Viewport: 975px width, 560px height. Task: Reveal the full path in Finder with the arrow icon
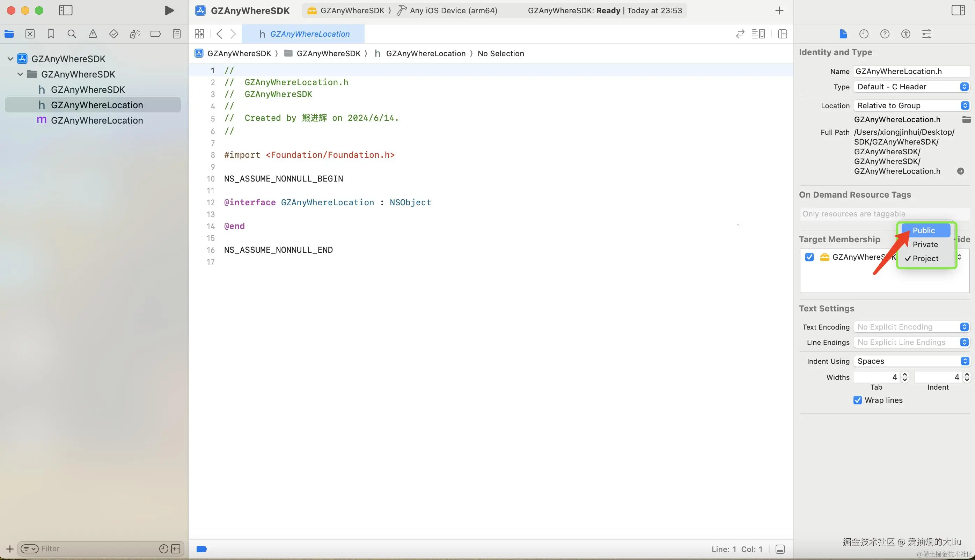(960, 171)
